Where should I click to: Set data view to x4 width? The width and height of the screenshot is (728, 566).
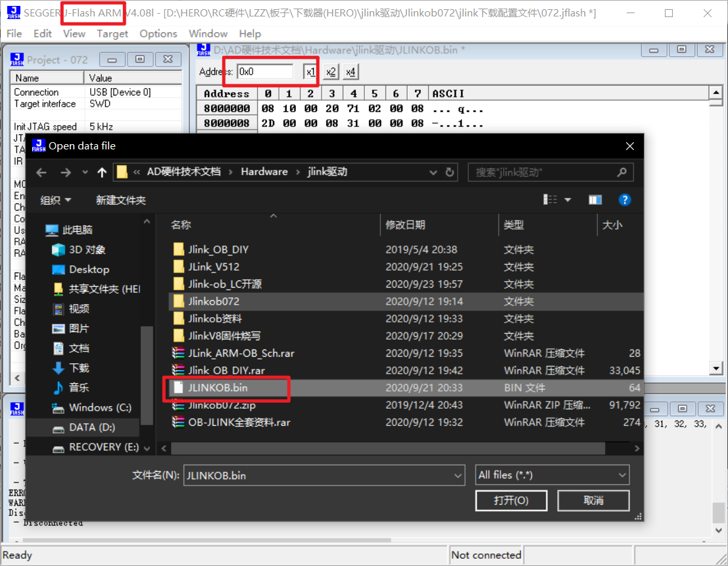tap(351, 72)
